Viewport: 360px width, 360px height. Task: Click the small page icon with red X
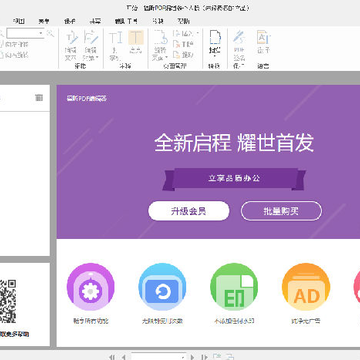pos(177,44)
